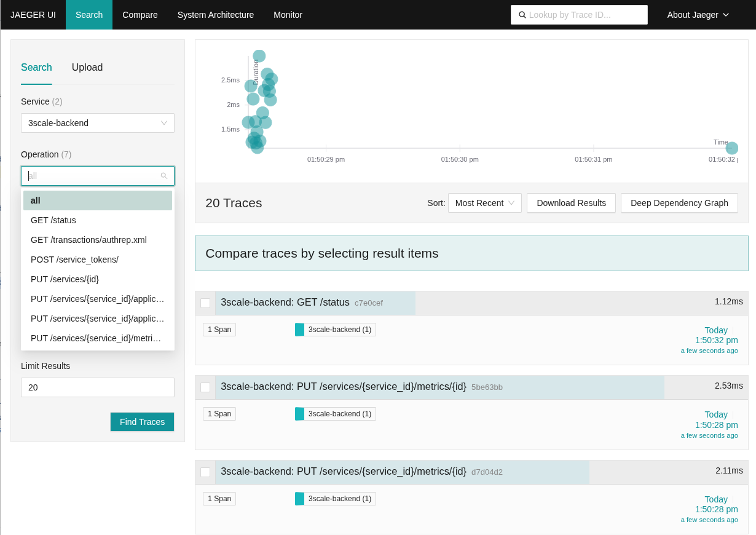Click the topmost dot in the duration scatter plot
756x535 pixels.
tap(259, 56)
